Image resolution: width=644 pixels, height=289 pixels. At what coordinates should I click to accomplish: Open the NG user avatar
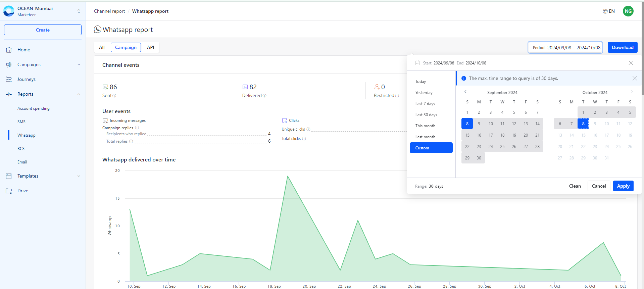pos(628,11)
